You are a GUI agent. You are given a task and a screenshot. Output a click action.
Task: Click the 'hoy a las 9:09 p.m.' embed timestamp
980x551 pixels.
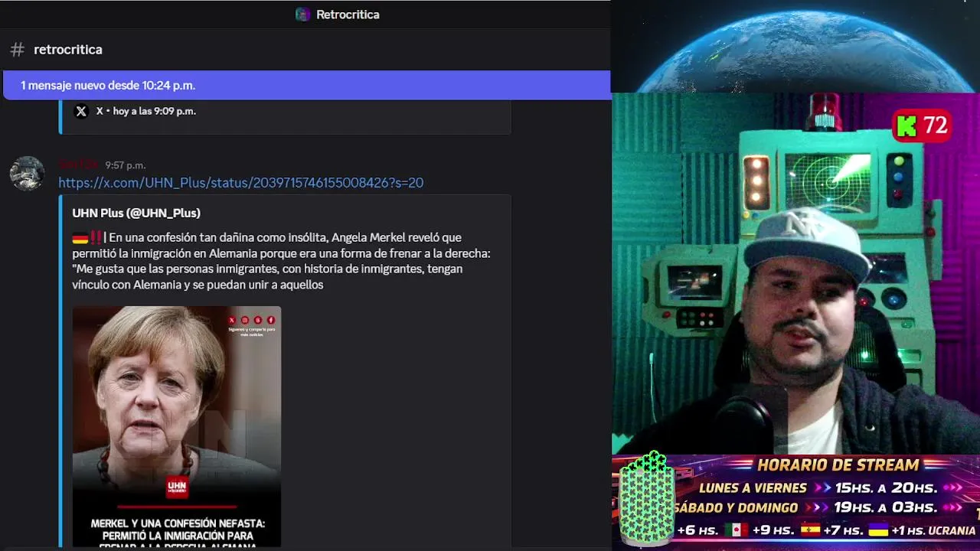pos(155,111)
